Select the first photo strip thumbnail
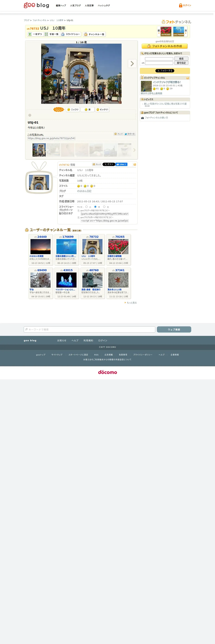The width and height of the screenshot is (215, 644). [x=39, y=150]
